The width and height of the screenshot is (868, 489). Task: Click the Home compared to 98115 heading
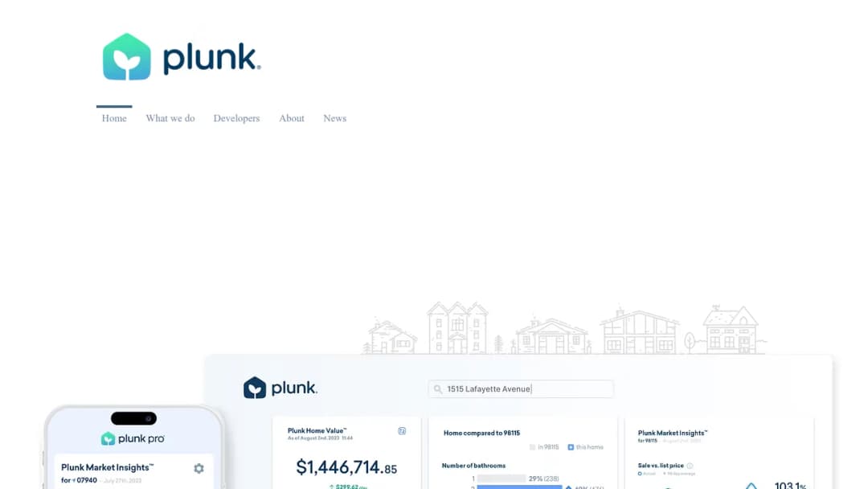point(481,433)
